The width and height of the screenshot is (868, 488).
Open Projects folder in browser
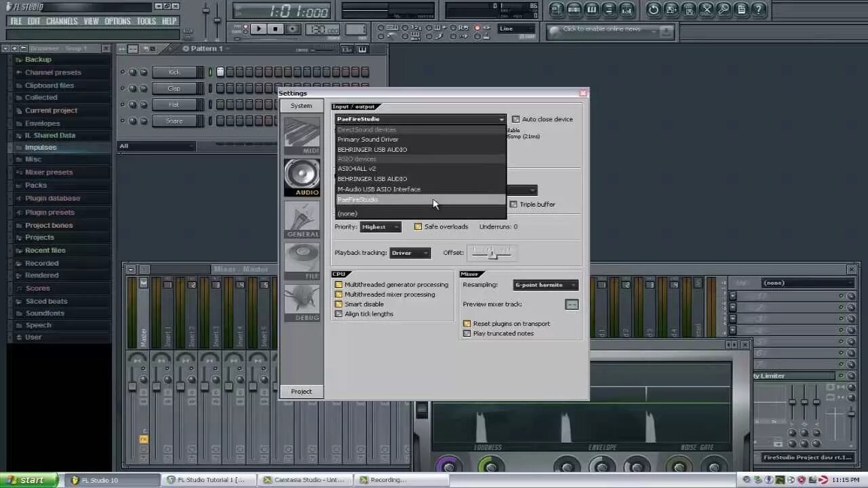[x=39, y=237]
